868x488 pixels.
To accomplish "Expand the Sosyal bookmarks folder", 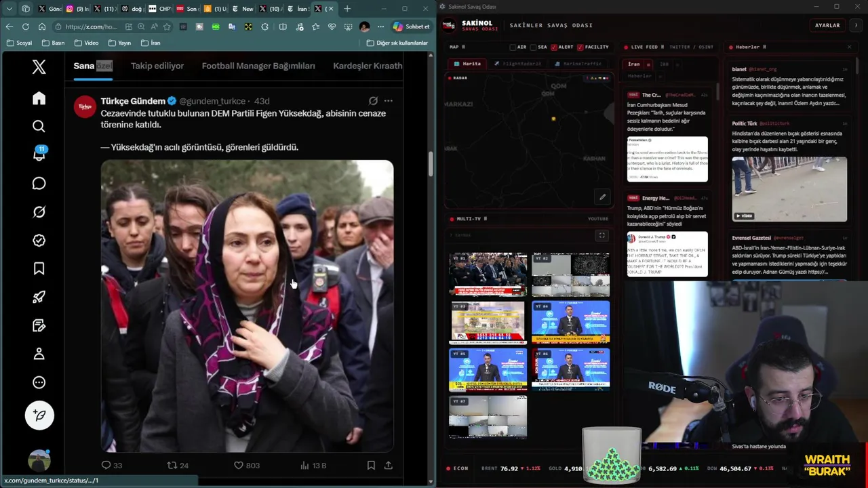I will [19, 43].
